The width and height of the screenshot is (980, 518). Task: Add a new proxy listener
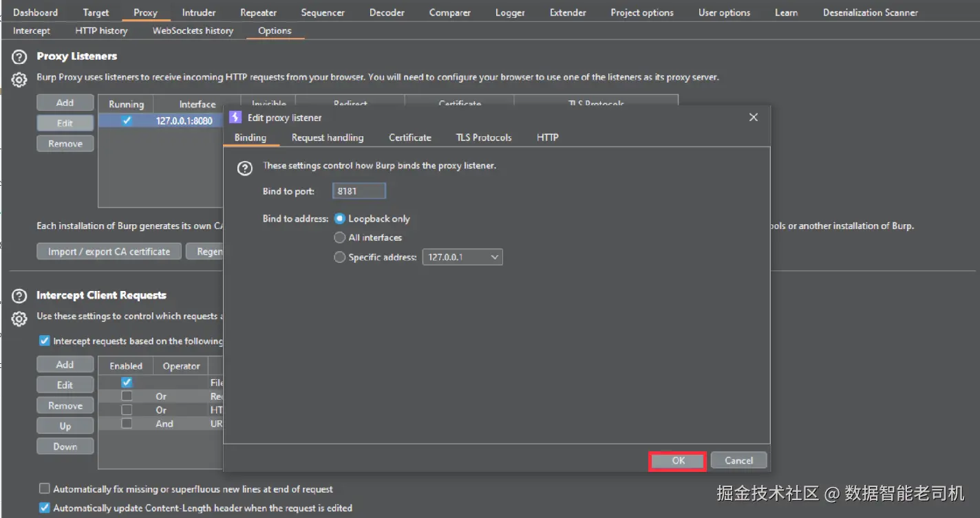[x=65, y=102]
